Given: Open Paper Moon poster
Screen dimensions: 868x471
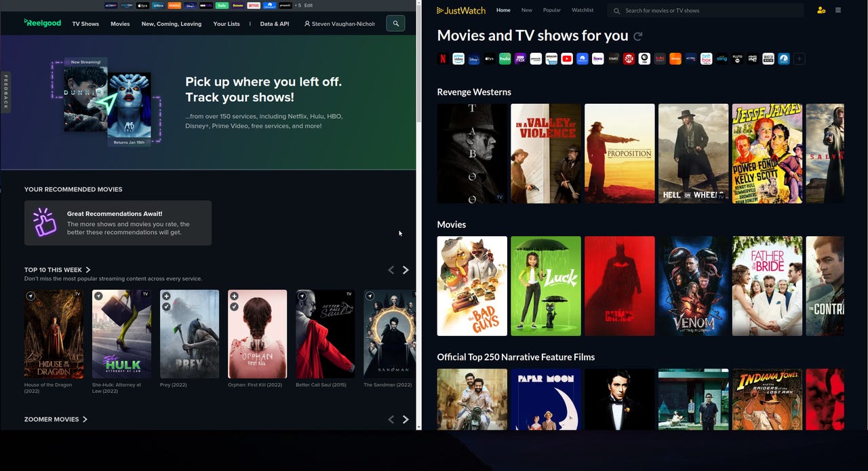Looking at the screenshot, I should pos(546,399).
